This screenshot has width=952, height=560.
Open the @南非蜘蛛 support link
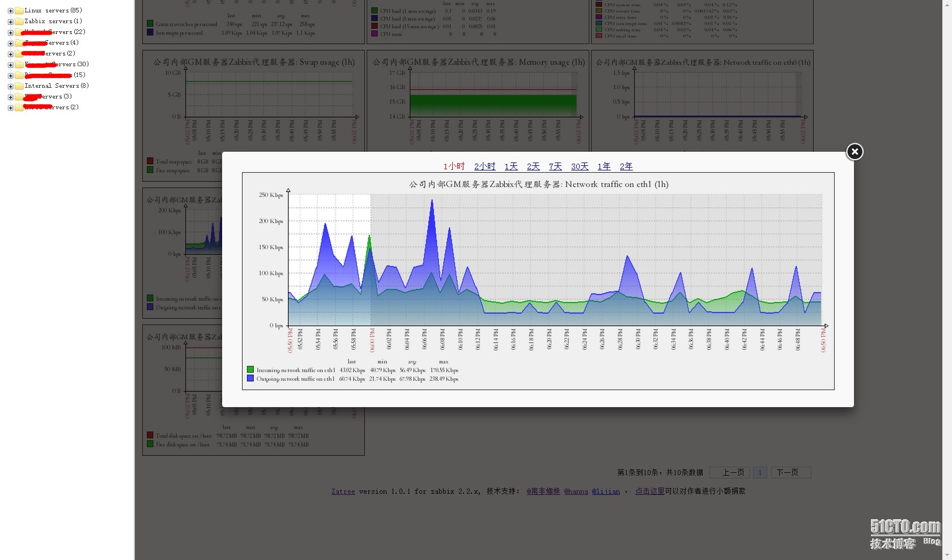click(543, 491)
